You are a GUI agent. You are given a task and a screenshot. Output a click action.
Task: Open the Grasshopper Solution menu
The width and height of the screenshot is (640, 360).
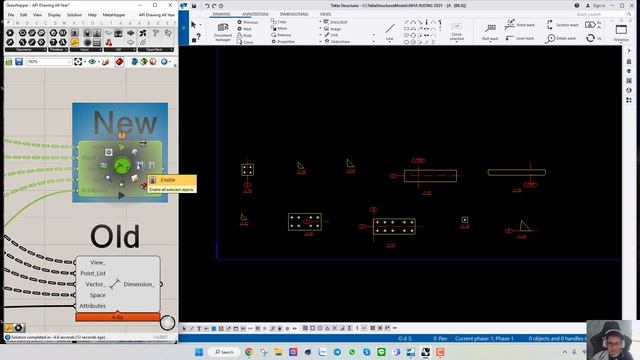click(74, 15)
